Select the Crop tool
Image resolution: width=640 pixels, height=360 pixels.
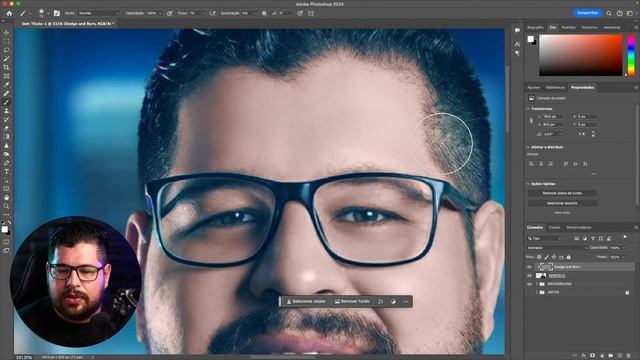coord(6,67)
